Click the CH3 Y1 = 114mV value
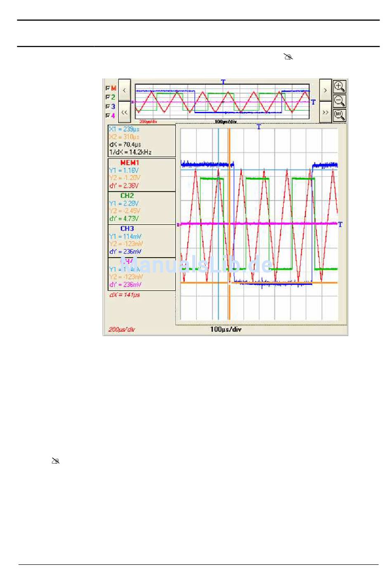The image size is (392, 573). [125, 236]
